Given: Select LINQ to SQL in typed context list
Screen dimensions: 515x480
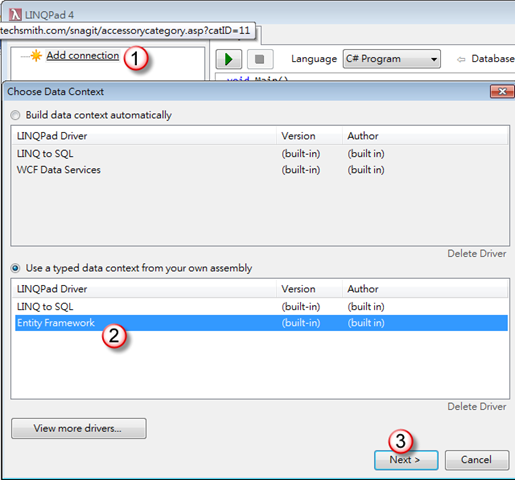Looking at the screenshot, I should [x=261, y=307].
